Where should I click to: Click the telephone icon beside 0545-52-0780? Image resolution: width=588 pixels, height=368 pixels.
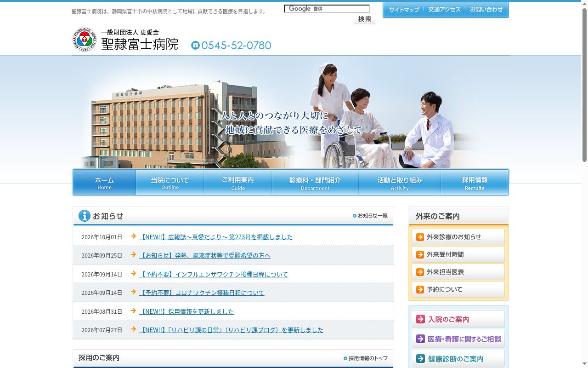(195, 45)
